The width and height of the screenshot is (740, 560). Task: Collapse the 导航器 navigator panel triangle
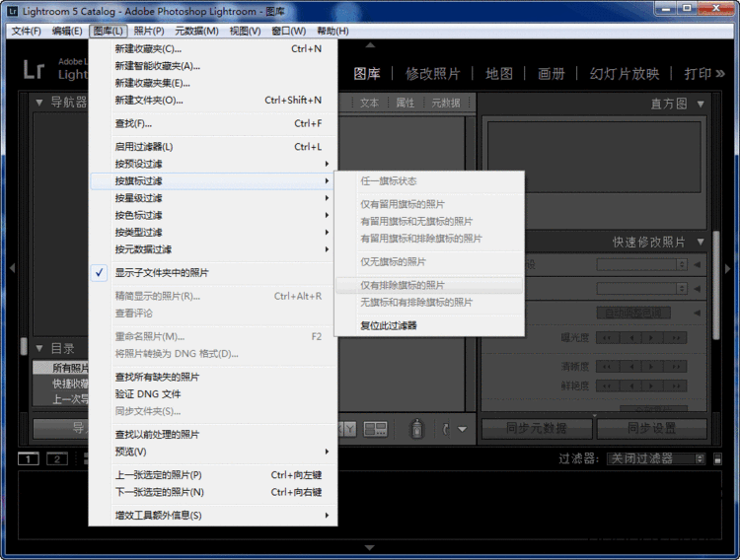[x=39, y=102]
